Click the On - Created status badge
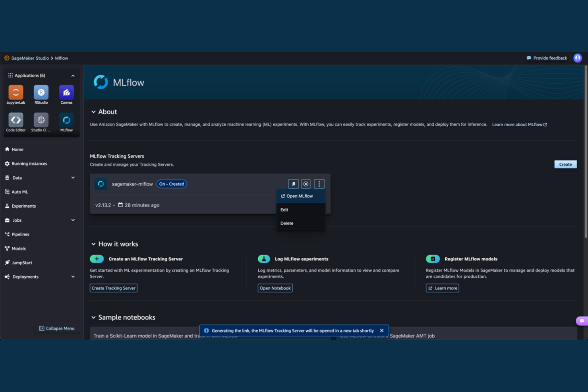 click(x=172, y=184)
